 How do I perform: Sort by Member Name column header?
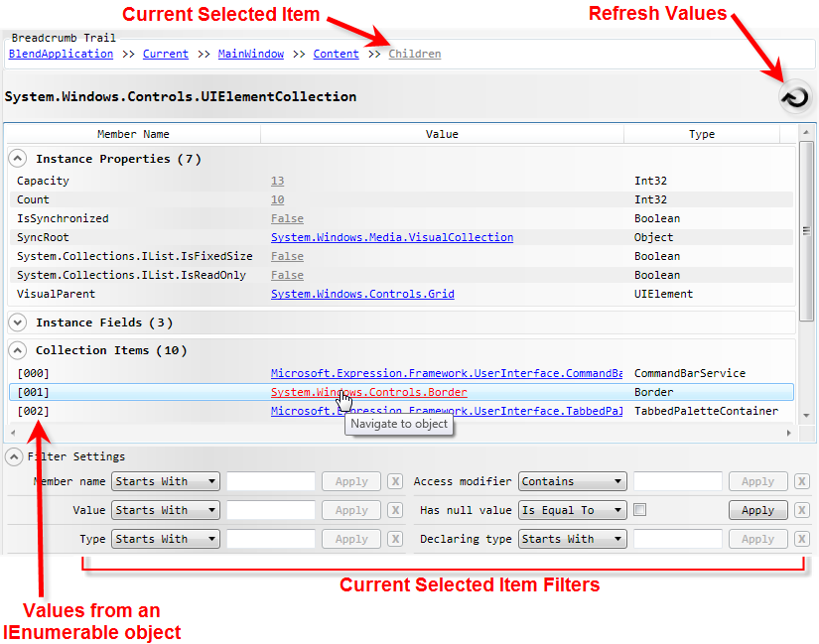(133, 134)
